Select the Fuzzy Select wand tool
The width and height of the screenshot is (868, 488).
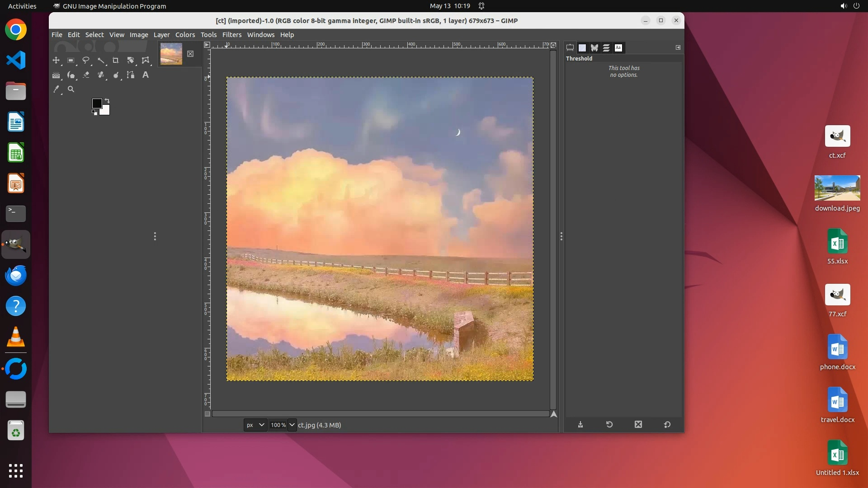pos(101,60)
